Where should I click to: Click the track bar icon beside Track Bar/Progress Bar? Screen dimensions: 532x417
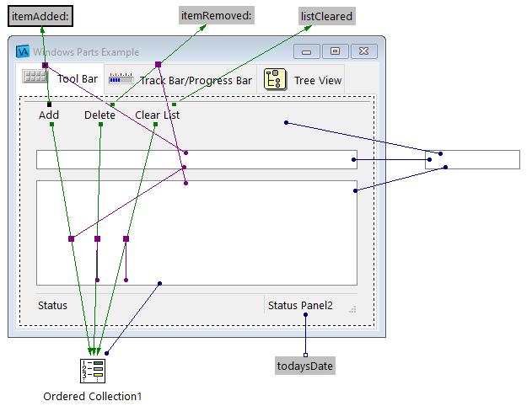121,79
